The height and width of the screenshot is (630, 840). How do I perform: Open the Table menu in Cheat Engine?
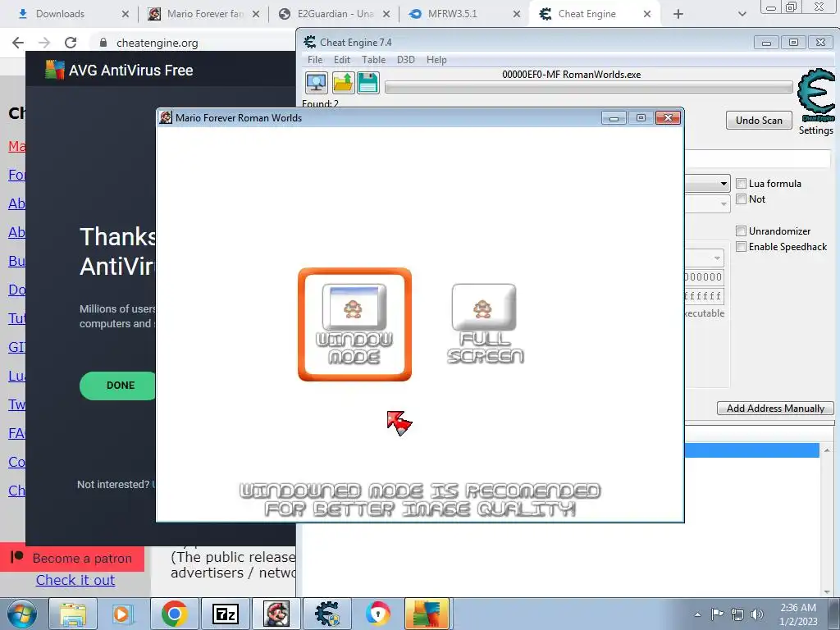tap(373, 59)
